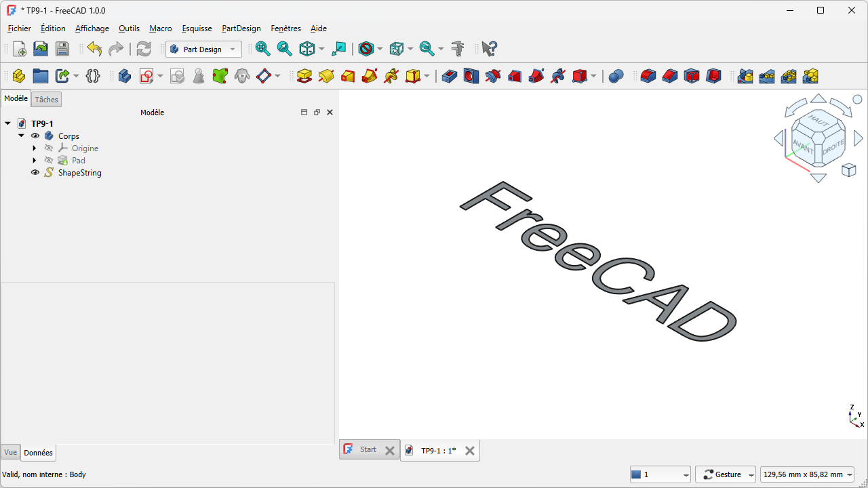The width and height of the screenshot is (868, 488).
Task: Switch to the Vue properties tab
Action: [10, 453]
